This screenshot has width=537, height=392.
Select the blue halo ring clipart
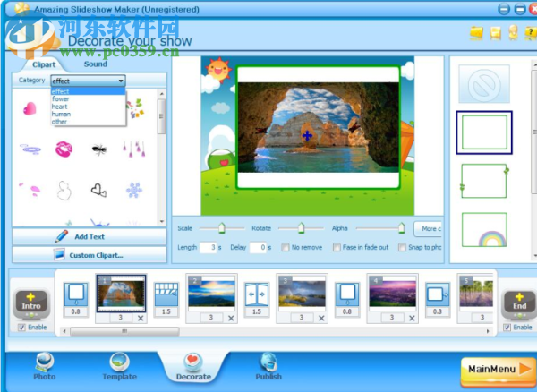[x=30, y=149]
